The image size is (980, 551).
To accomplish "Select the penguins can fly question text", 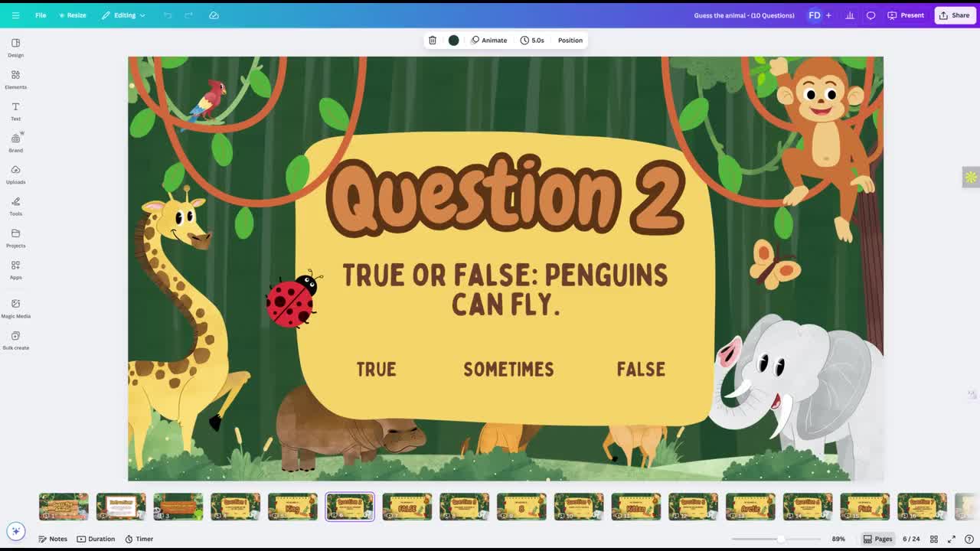I will [505, 289].
